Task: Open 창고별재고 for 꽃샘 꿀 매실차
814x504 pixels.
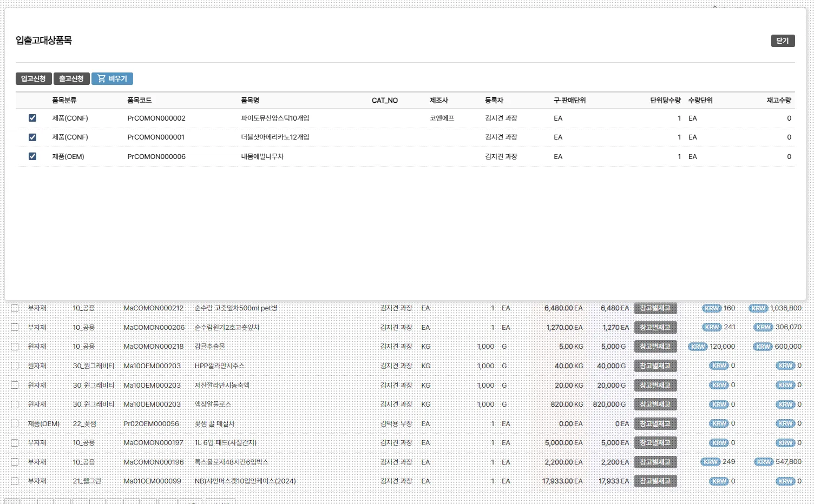Action: pos(655,424)
